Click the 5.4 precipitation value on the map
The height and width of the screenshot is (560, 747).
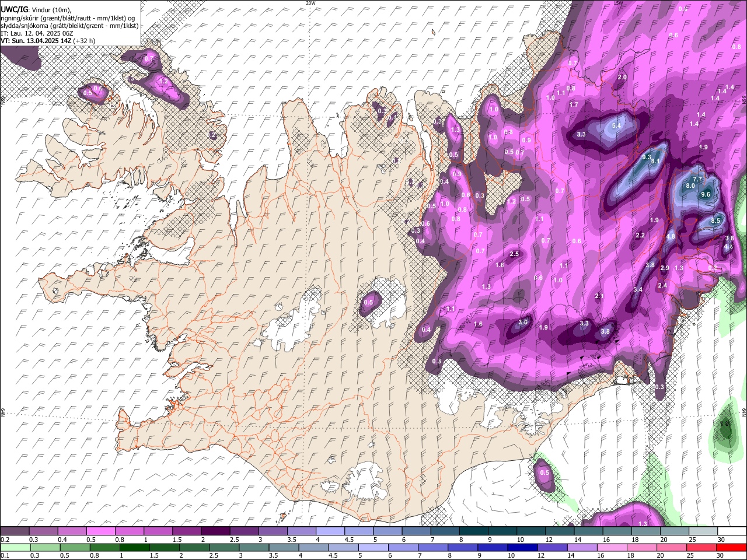pyautogui.click(x=616, y=125)
